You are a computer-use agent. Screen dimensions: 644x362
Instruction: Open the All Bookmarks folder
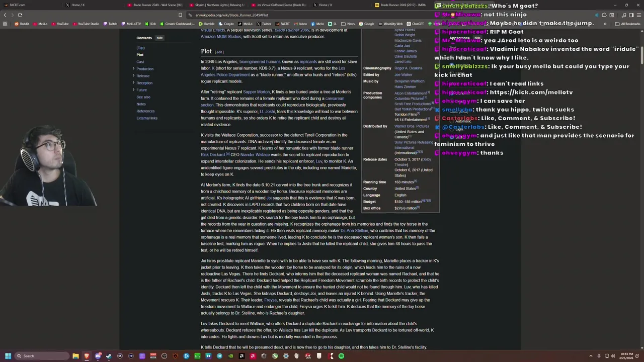[x=628, y=24]
